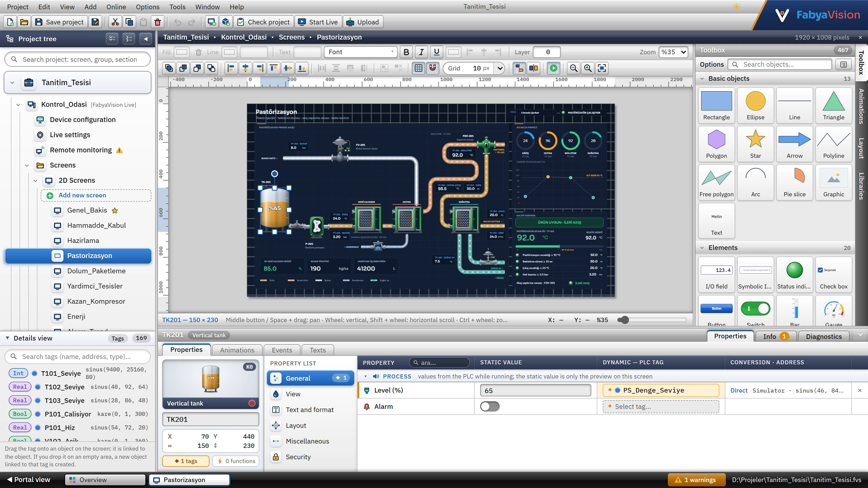868x488 pixels.
Task: Click the zoom in magnifier icon
Action: tap(588, 68)
